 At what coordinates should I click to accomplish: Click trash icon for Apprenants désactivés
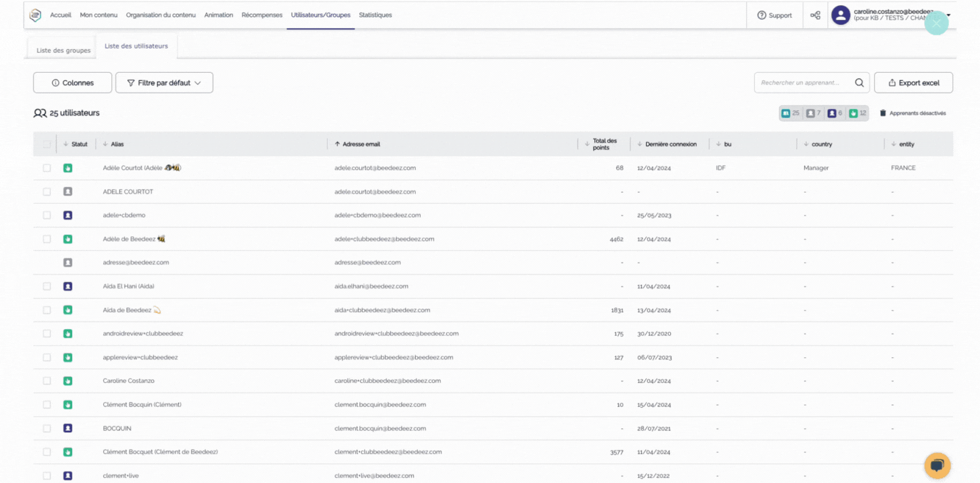(883, 113)
